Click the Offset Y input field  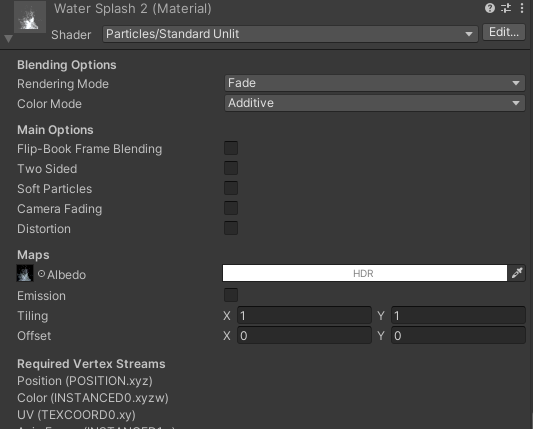(x=458, y=336)
